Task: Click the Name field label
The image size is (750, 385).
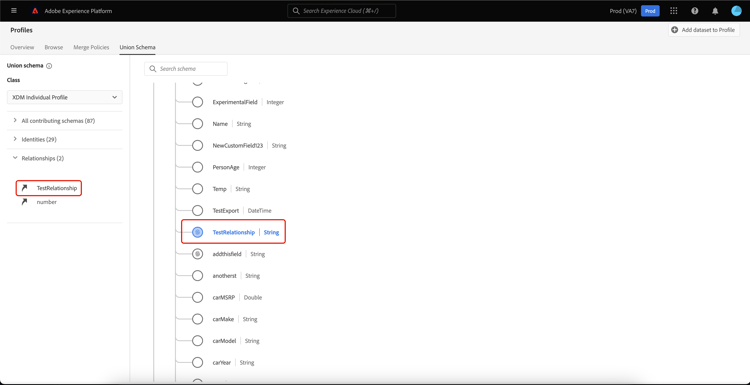Action: (x=220, y=124)
